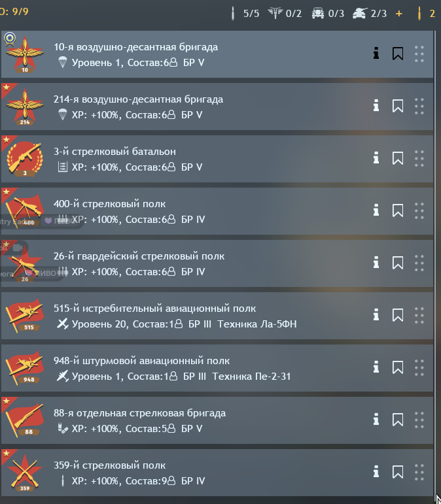Click info icon of 88-я отдельная стрелковая бригада
The image size is (441, 504).
tap(376, 420)
